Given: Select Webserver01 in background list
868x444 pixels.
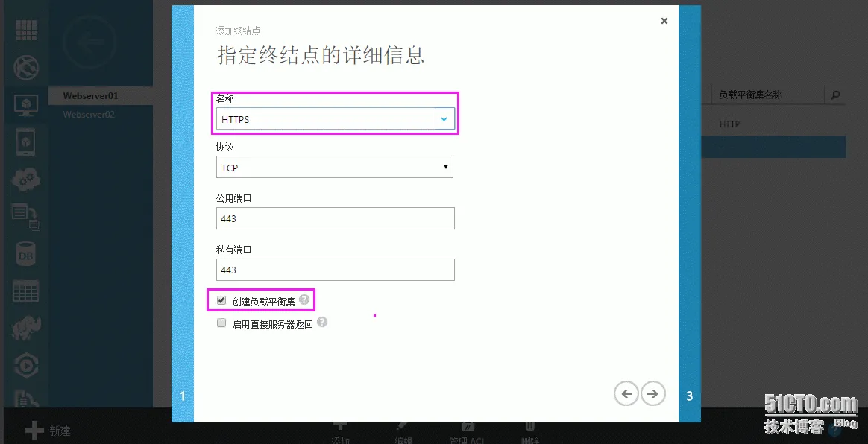Looking at the screenshot, I should (101, 95).
